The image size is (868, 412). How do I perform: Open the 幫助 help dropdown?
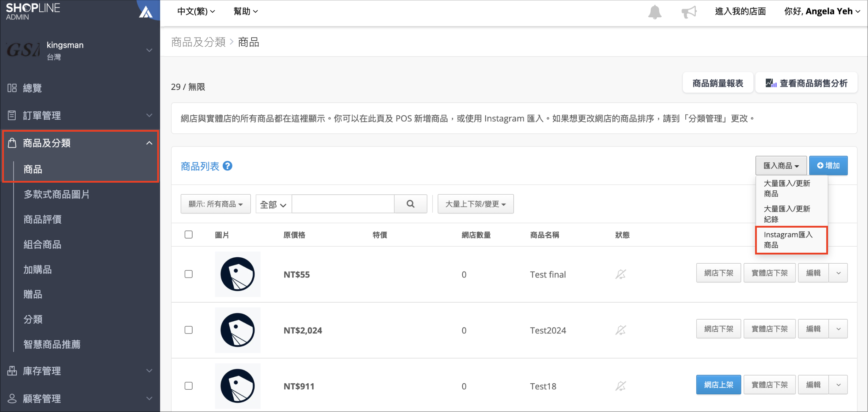246,11
